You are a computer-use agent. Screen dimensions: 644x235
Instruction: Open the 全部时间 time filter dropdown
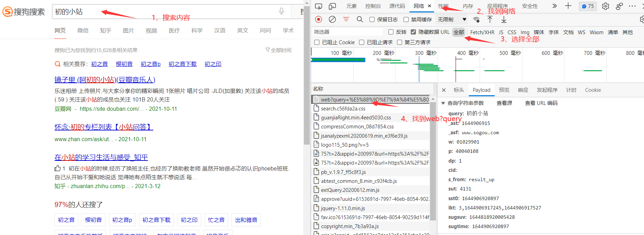pos(278,50)
